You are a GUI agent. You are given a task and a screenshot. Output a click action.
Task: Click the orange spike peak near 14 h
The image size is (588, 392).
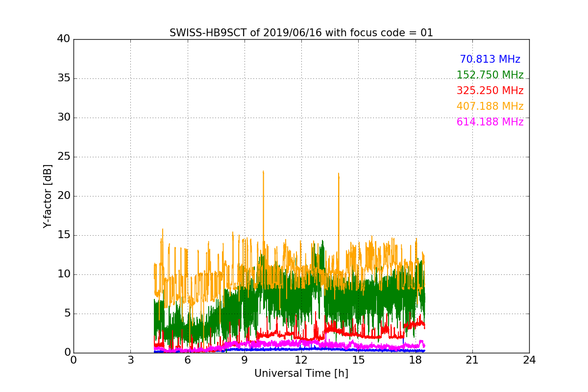click(x=338, y=173)
